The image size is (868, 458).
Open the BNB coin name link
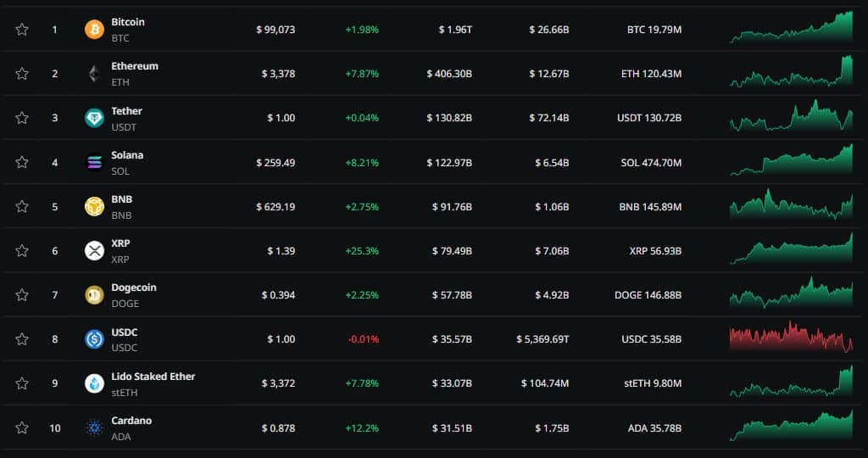[122, 198]
